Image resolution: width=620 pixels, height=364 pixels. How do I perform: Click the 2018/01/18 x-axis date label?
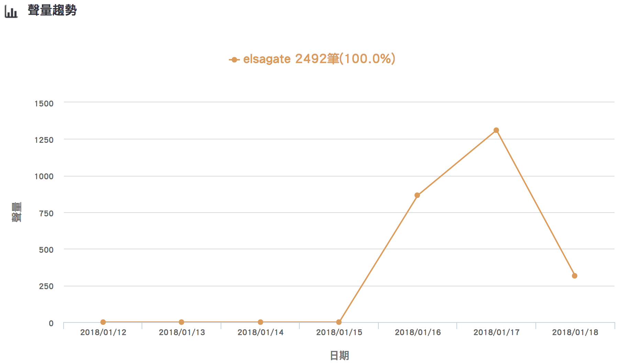(575, 332)
